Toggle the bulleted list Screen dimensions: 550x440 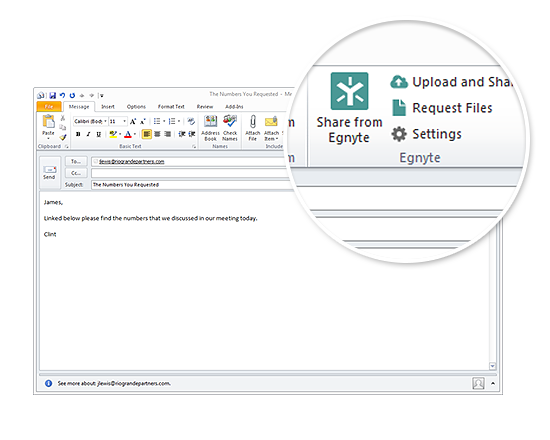coord(157,121)
